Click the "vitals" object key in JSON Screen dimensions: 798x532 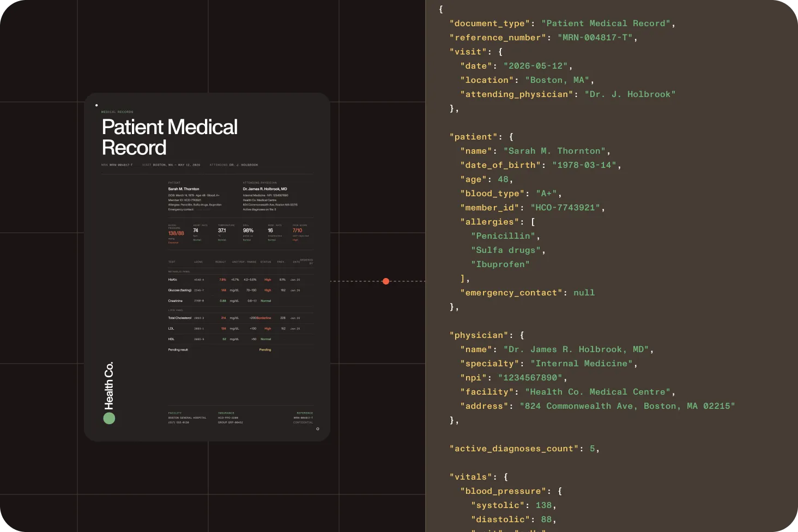[x=471, y=477]
